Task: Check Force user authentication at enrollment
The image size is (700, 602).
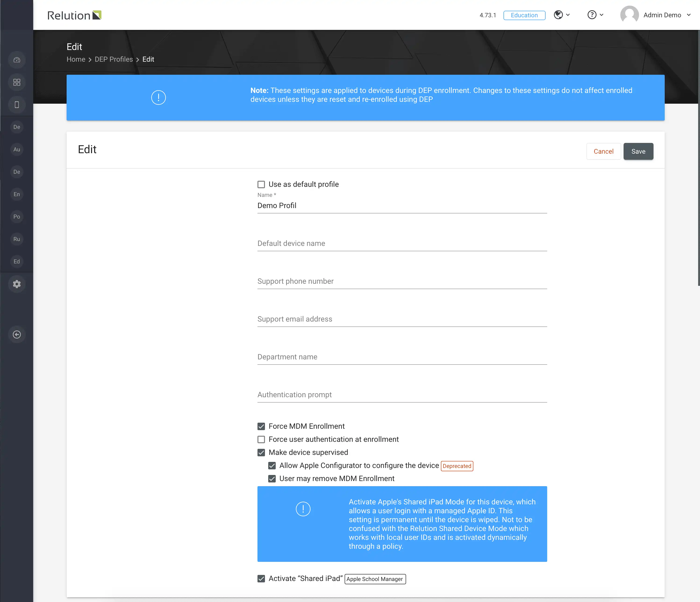Action: click(261, 440)
